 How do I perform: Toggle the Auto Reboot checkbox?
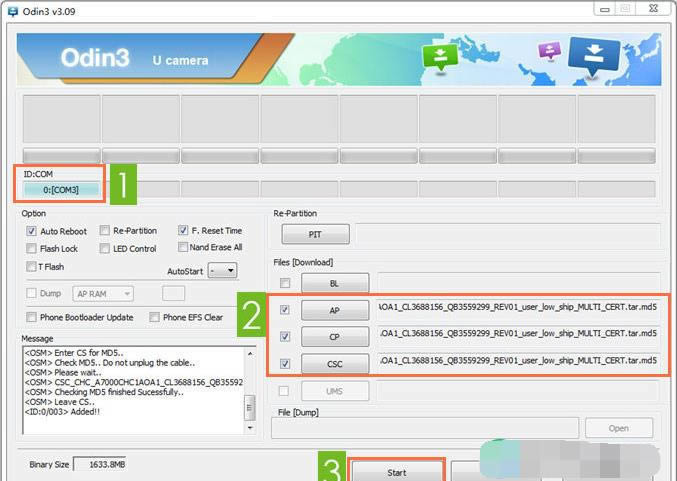32,231
